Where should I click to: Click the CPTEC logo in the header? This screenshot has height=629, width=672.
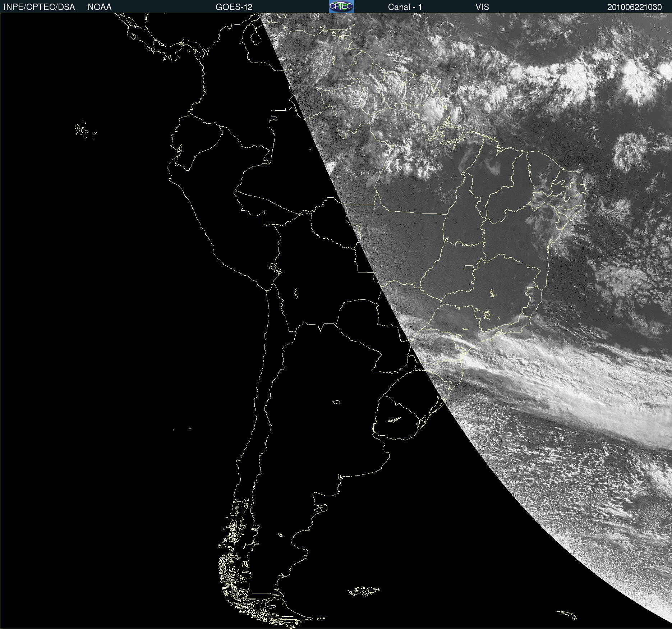coord(341,6)
